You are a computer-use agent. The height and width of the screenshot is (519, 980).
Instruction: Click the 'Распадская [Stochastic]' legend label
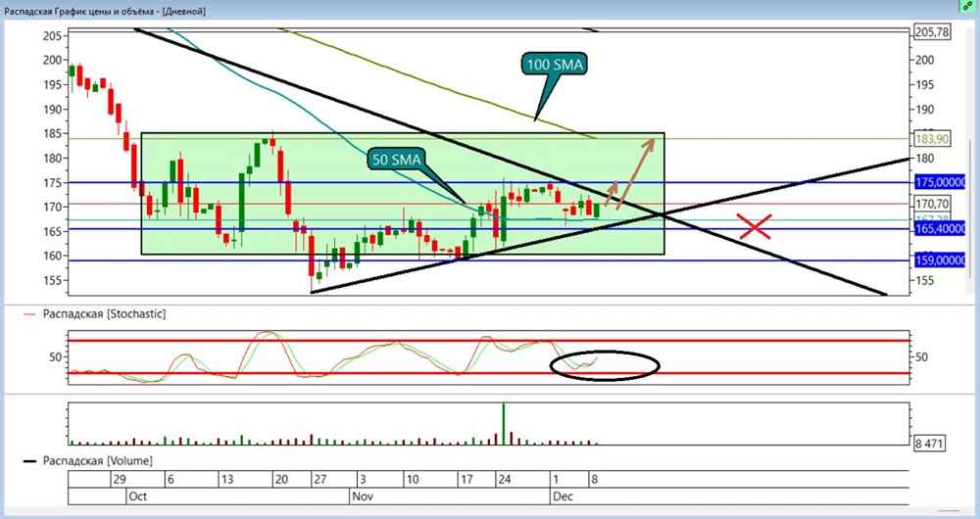(105, 314)
